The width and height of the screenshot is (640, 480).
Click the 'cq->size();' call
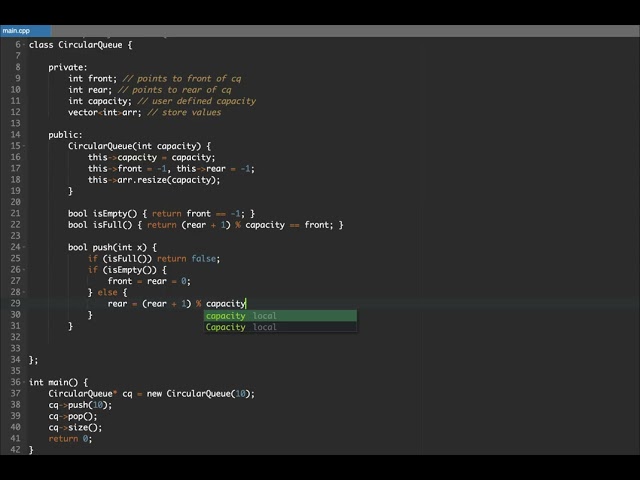(75, 427)
